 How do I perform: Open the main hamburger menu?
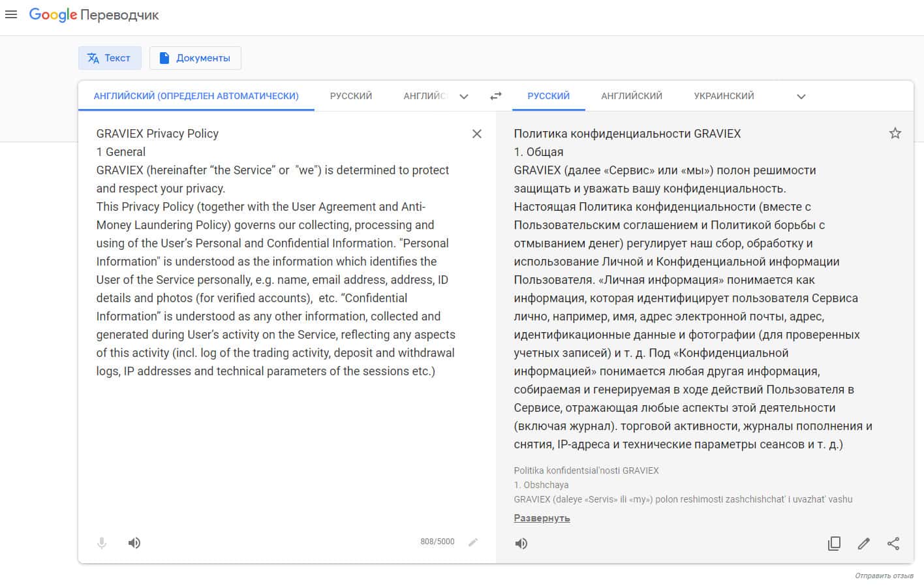coord(11,14)
